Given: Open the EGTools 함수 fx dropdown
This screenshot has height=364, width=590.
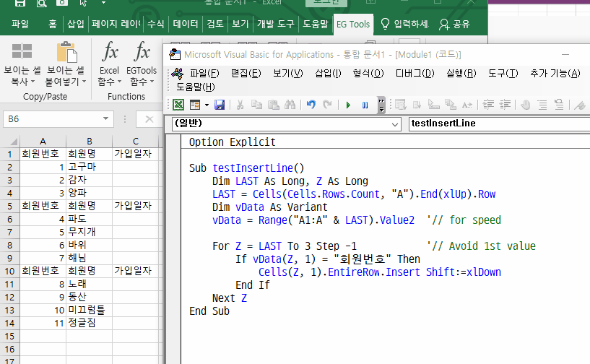Looking at the screenshot, I should point(141,64).
